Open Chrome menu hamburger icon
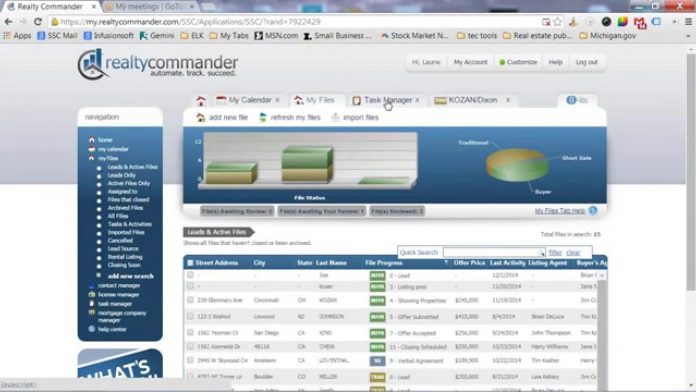This screenshot has height=392, width=696. (x=688, y=21)
